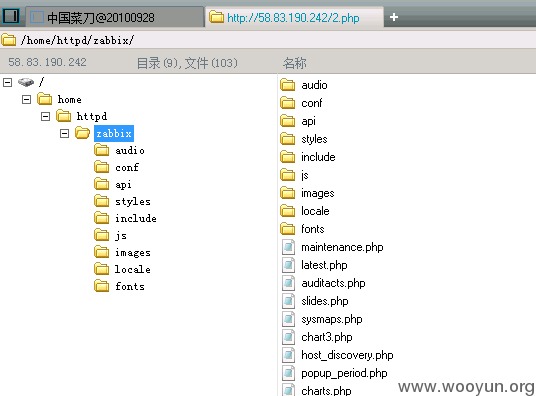This screenshot has width=536, height=396.
Task: Click the popup_period.php file icon
Action: [x=288, y=373]
